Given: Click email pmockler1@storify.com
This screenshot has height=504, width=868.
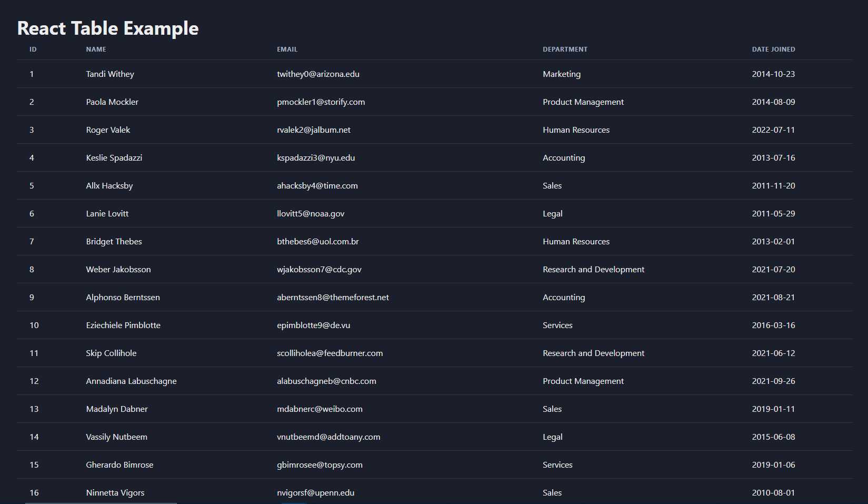Looking at the screenshot, I should [321, 102].
